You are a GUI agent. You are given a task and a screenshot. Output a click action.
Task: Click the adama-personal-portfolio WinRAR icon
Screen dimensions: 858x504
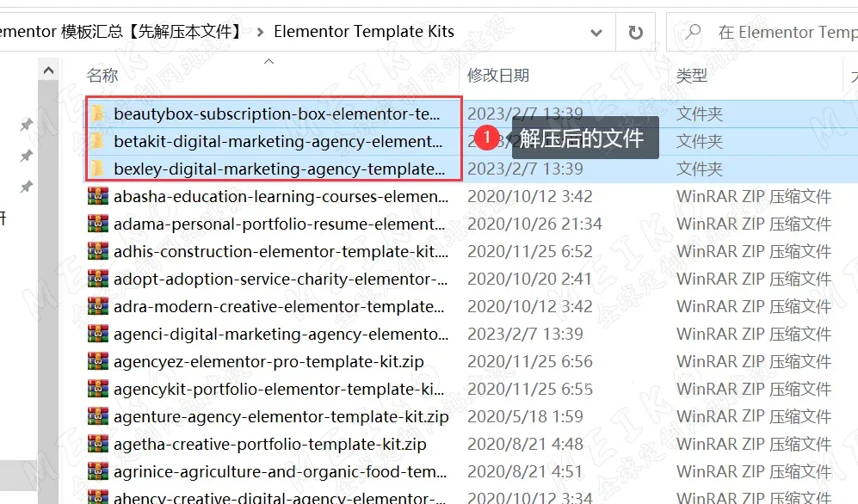pyautogui.click(x=98, y=224)
